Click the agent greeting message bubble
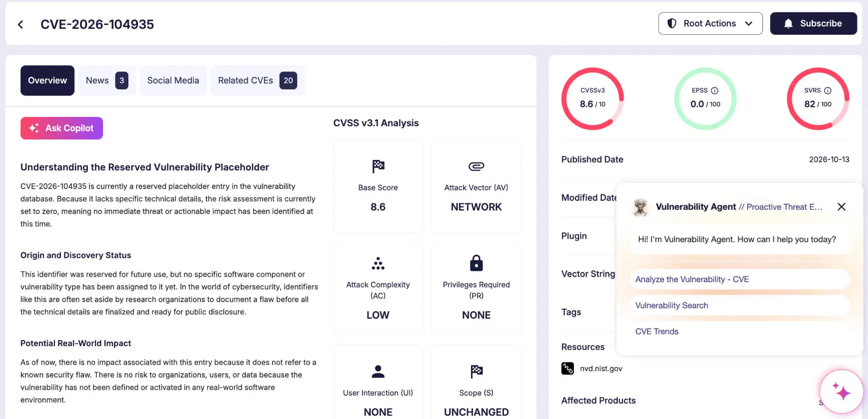 pos(740,239)
